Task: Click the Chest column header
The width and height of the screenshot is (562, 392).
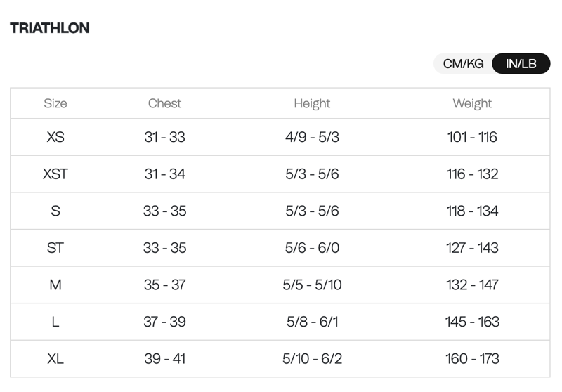Action: click(164, 103)
